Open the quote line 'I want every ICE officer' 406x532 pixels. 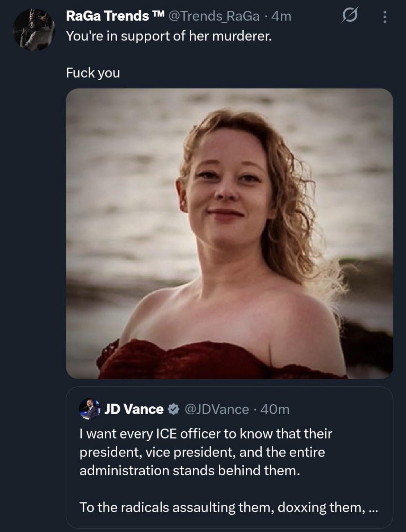[x=206, y=433]
